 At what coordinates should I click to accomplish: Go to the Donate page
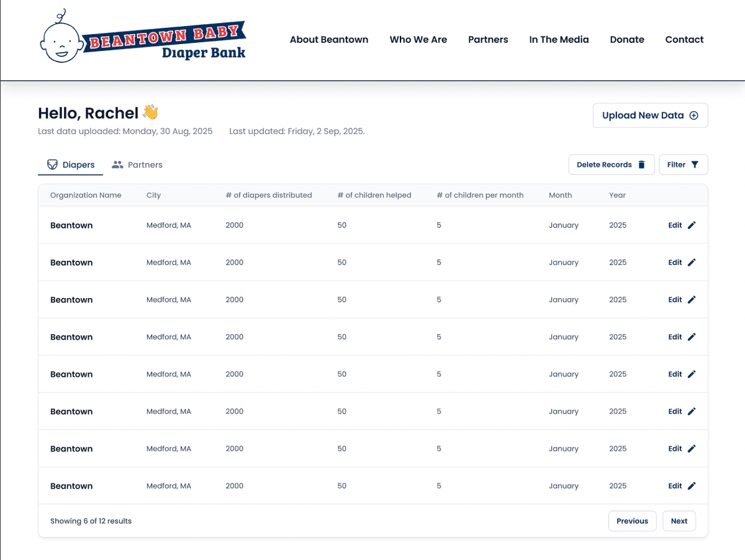[627, 40]
